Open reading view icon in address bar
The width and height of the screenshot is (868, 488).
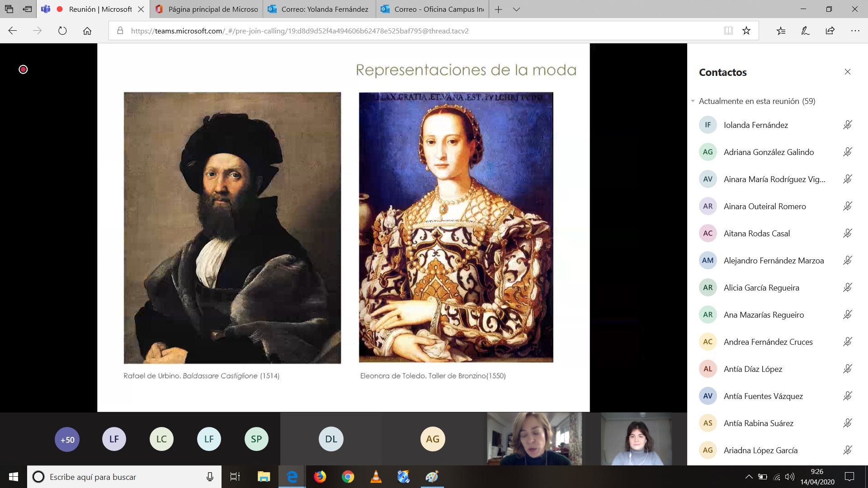(x=728, y=31)
